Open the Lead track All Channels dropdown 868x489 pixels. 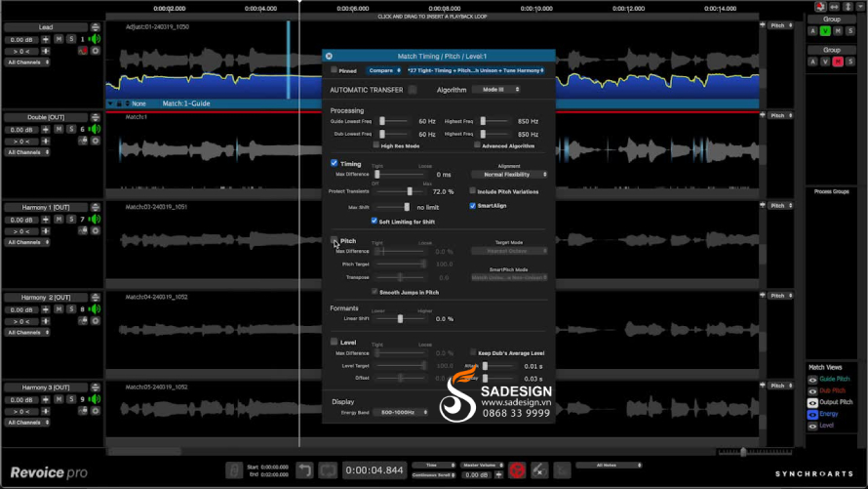click(27, 62)
